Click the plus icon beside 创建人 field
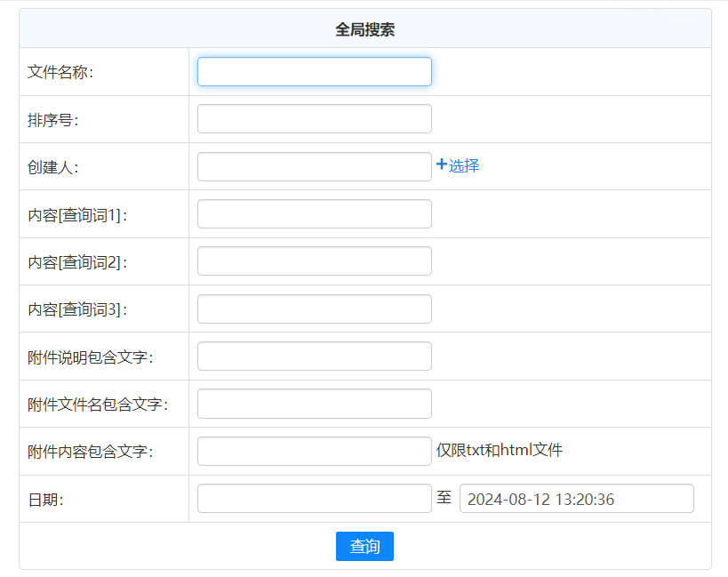Viewport: 728px width, 577px height. [x=441, y=164]
